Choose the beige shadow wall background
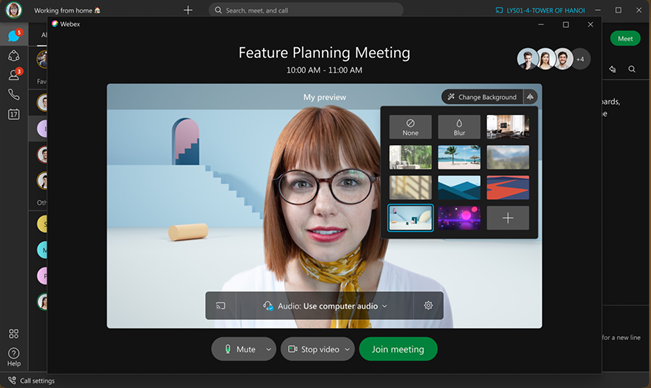 (x=410, y=188)
